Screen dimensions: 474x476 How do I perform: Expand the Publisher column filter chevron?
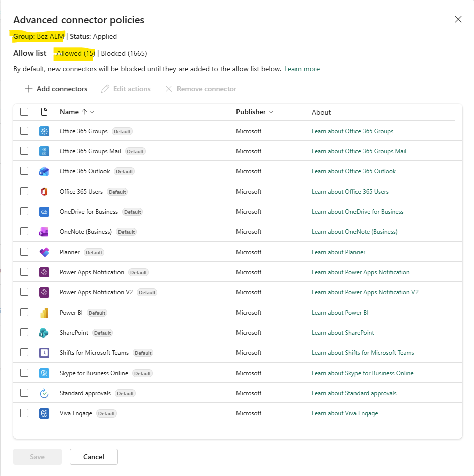pyautogui.click(x=271, y=112)
